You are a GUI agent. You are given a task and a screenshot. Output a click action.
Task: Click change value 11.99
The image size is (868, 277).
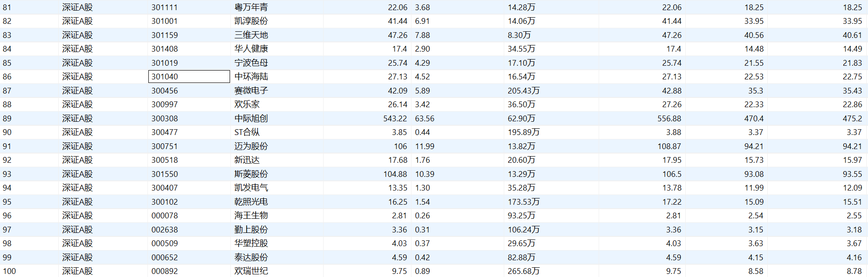point(425,146)
